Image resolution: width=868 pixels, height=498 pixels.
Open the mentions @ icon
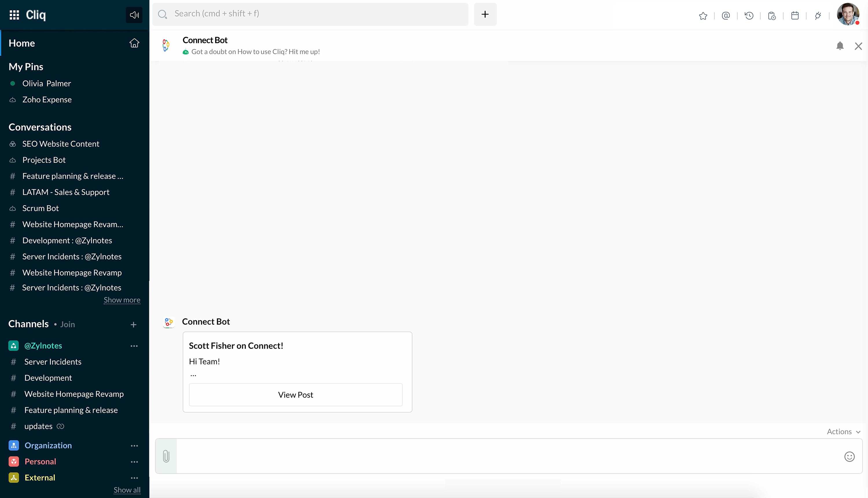(x=726, y=16)
